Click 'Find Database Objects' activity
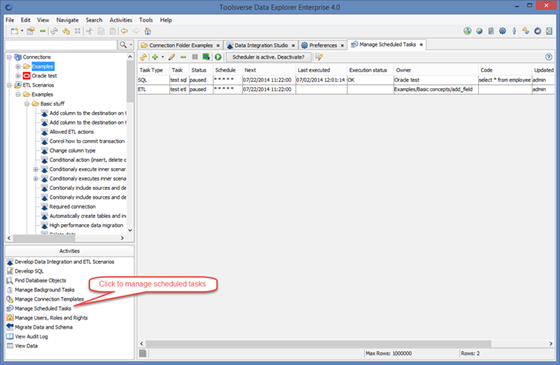The height and width of the screenshot is (365, 560). coord(40,280)
